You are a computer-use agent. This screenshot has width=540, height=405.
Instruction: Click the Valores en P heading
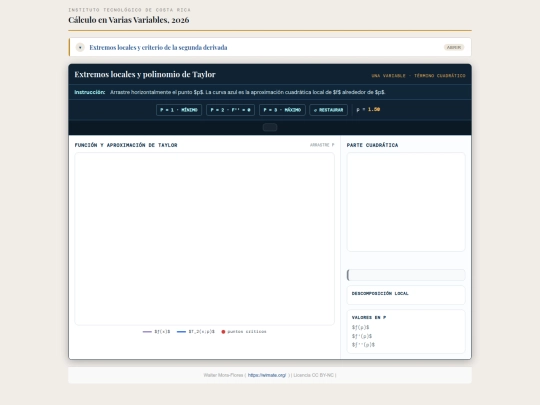coord(369,318)
